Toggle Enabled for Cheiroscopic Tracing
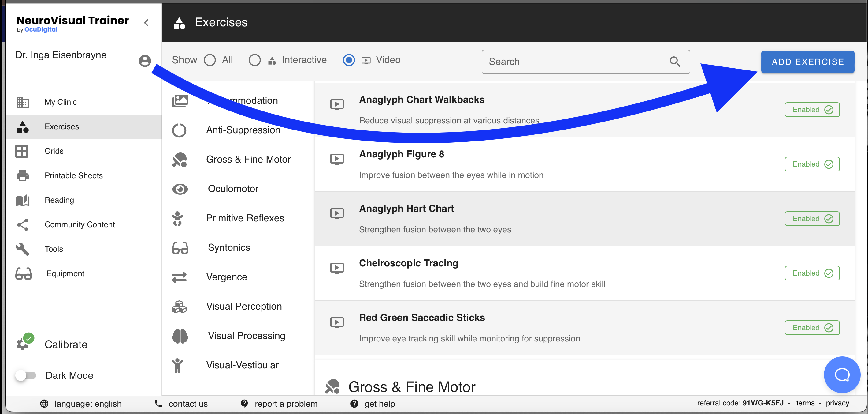 pos(812,273)
